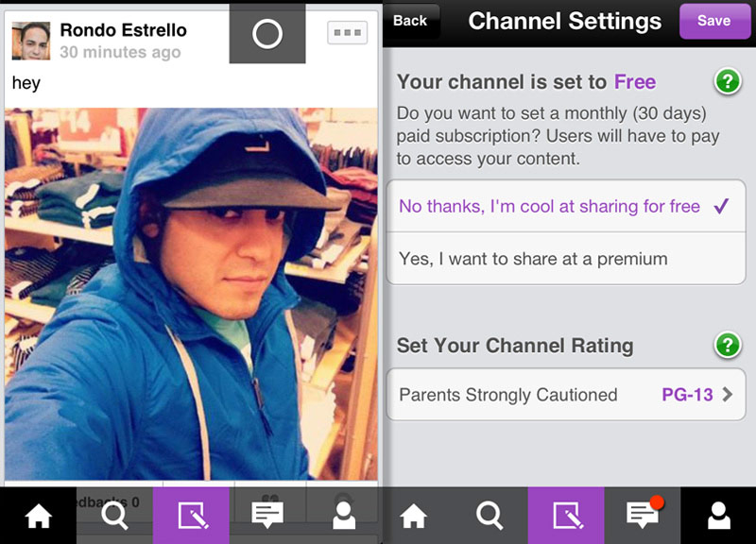The height and width of the screenshot is (544, 756).
Task: Open search from the post feed tab bar
Action: pos(114,516)
